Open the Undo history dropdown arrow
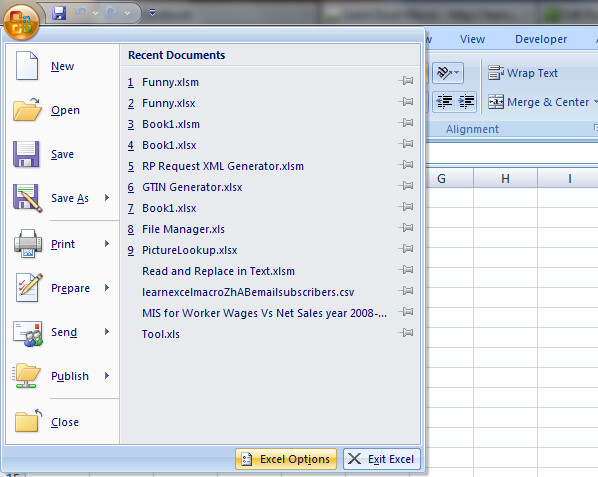This screenshot has width=598, height=477. (95, 13)
